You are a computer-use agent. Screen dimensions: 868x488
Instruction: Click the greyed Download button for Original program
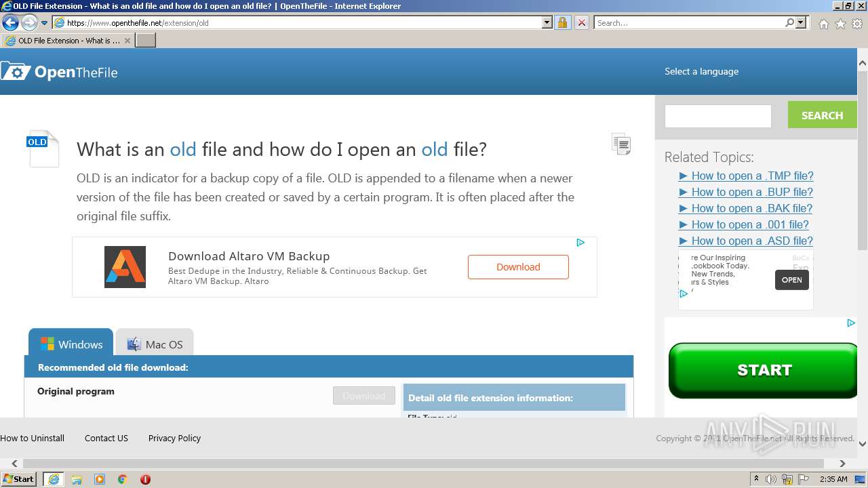point(363,396)
